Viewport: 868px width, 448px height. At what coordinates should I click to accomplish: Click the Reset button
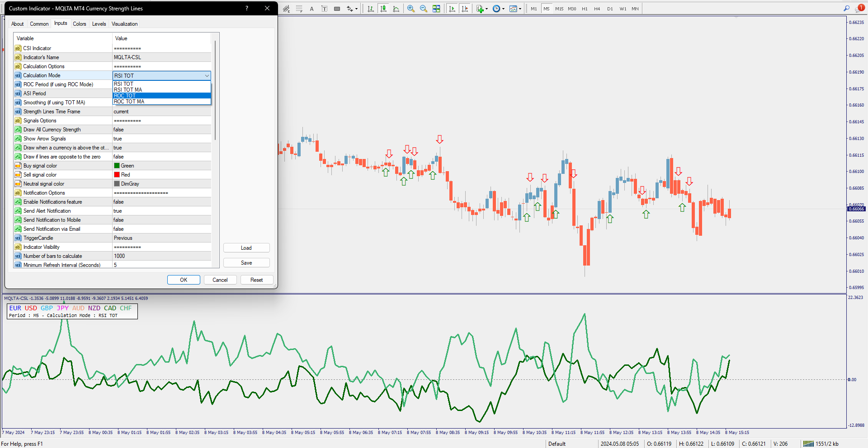pyautogui.click(x=257, y=280)
